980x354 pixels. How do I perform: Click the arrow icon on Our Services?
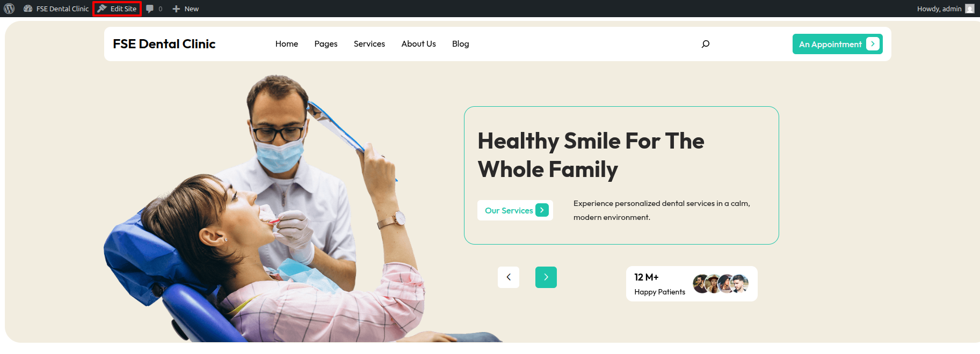tap(542, 210)
